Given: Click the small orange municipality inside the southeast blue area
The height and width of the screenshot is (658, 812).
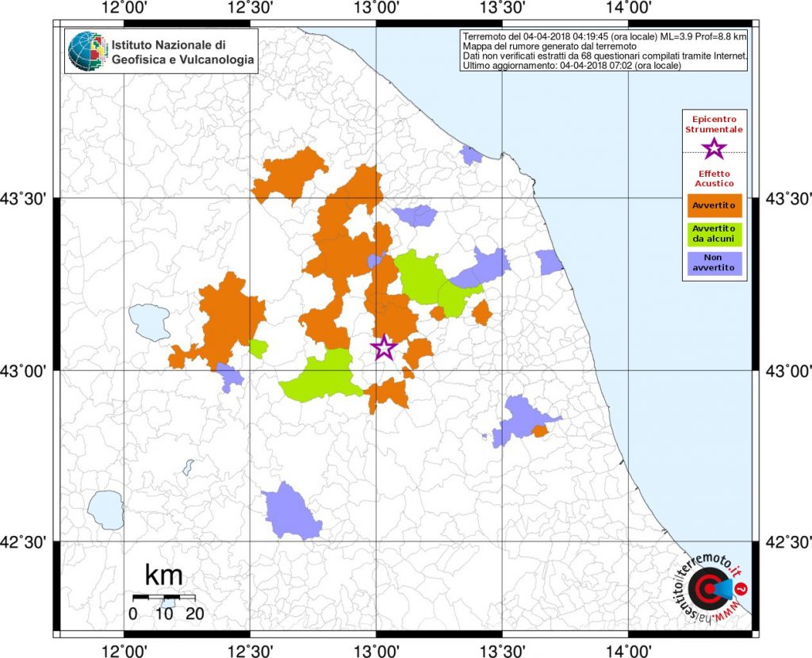Looking at the screenshot, I should click(540, 430).
